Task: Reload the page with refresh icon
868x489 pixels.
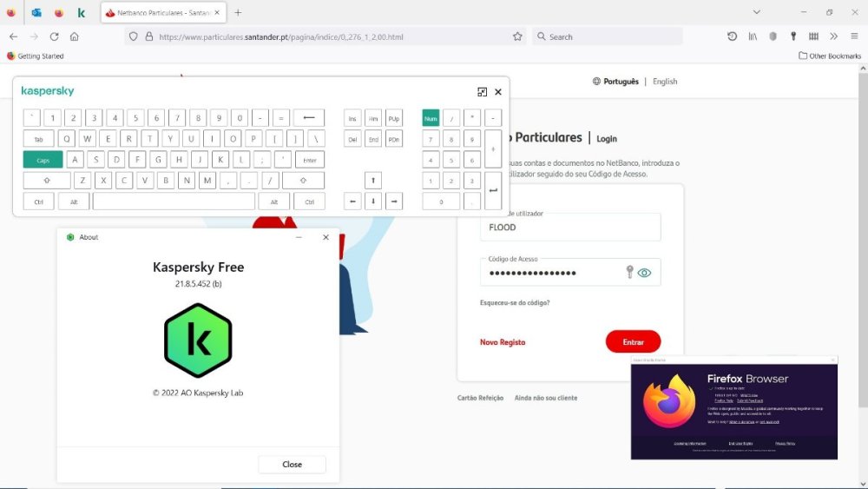Action: click(x=54, y=36)
